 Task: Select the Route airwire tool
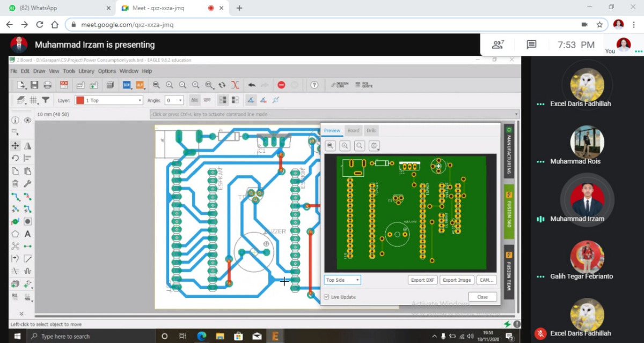[x=15, y=197]
